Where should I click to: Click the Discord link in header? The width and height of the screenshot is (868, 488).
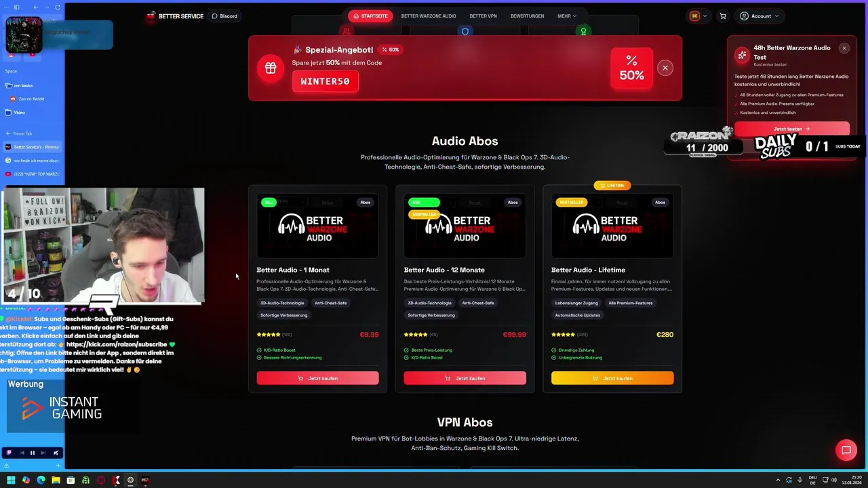[224, 16]
